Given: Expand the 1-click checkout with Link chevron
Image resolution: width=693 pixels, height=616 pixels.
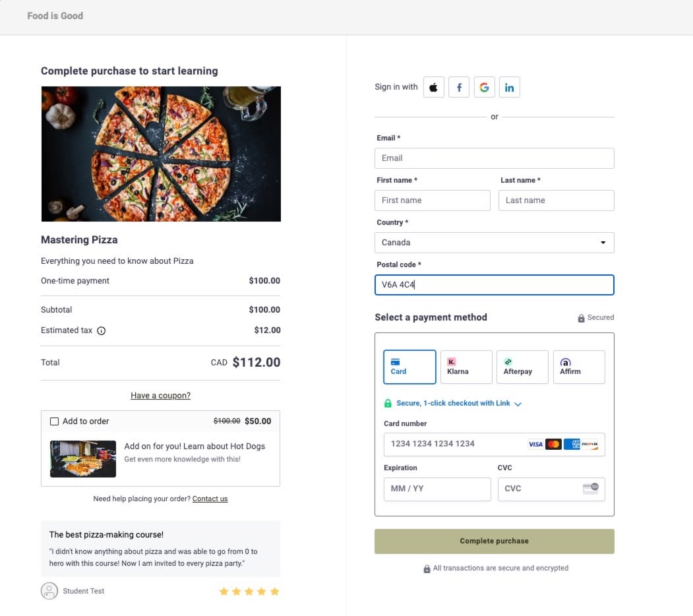Looking at the screenshot, I should click(519, 403).
